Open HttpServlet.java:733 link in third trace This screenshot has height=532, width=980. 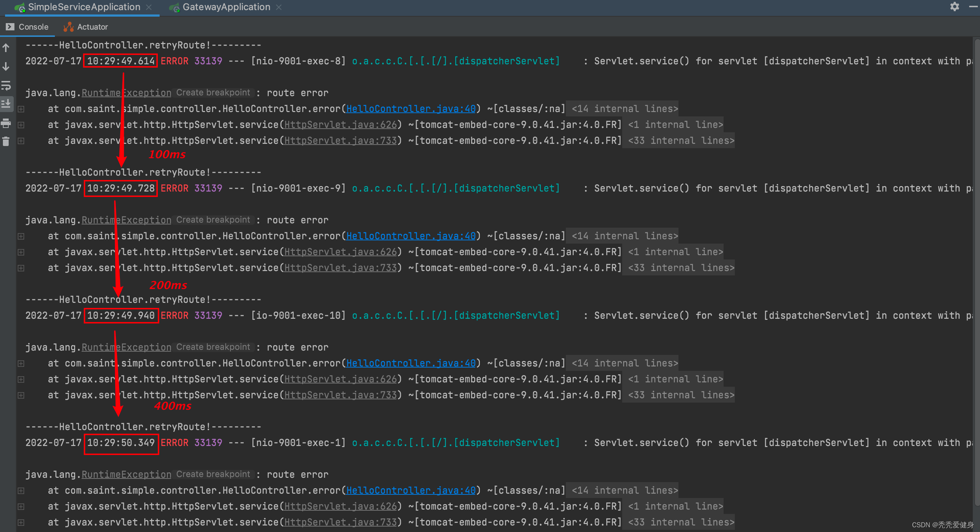[x=341, y=395]
